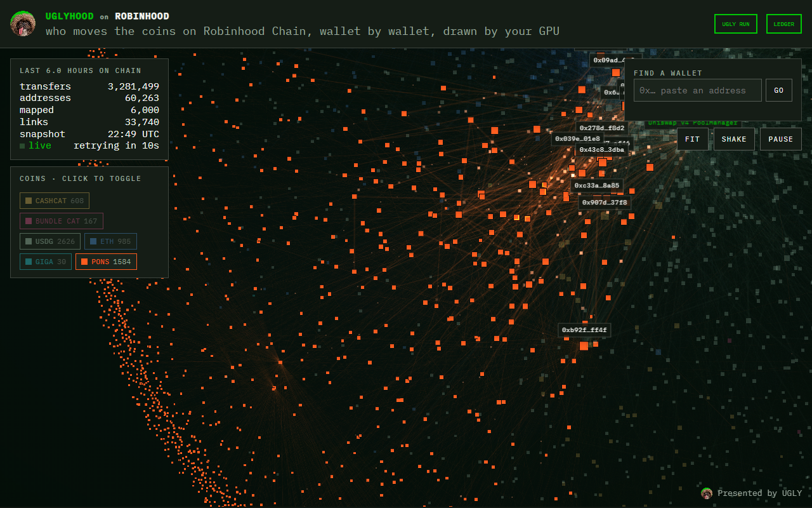Click the transfers count 3,281,499
The width and height of the screenshot is (812, 508).
(133, 86)
